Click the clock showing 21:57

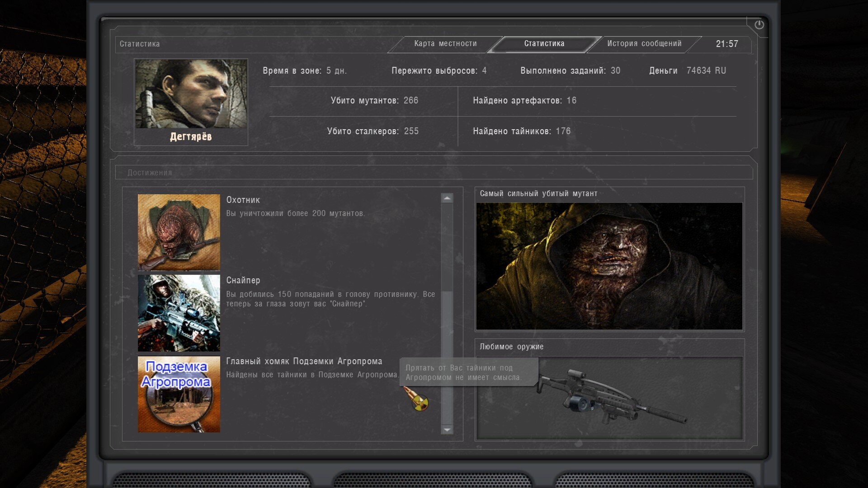726,44
